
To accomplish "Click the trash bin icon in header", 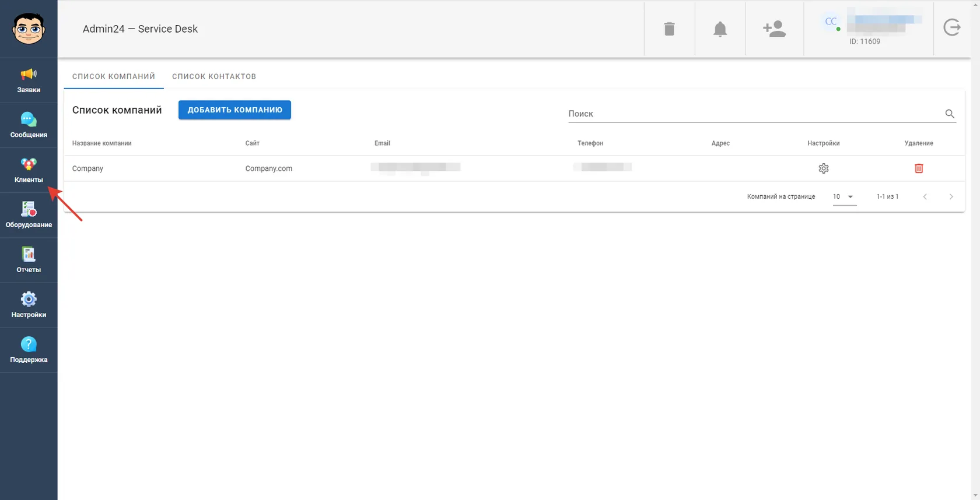I will pos(669,29).
